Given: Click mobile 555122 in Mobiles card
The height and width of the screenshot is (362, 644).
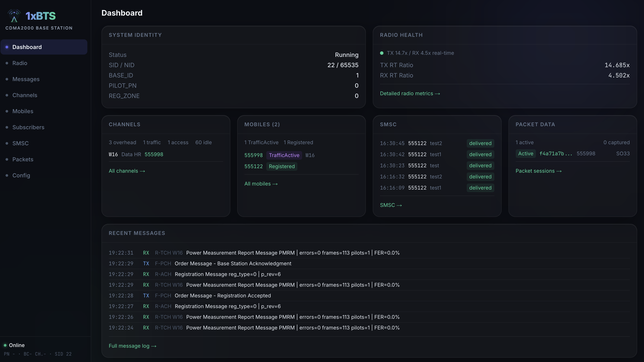Looking at the screenshot, I should [x=253, y=166].
